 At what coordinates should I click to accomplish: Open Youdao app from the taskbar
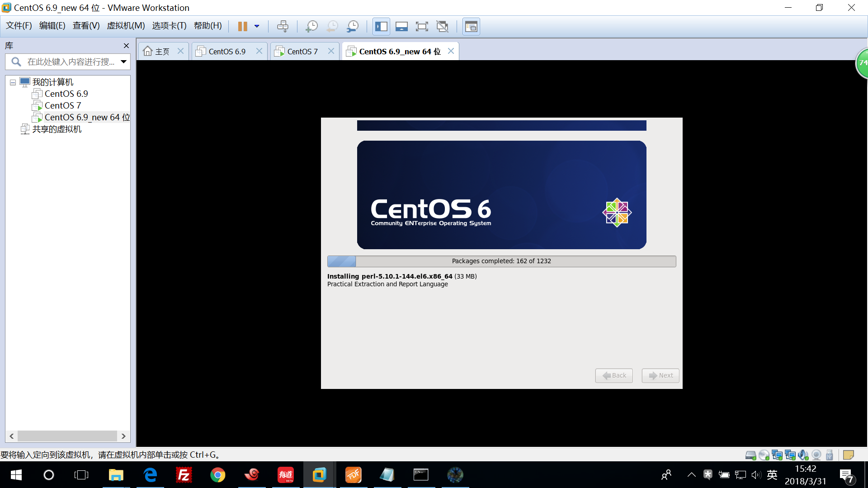click(x=286, y=475)
